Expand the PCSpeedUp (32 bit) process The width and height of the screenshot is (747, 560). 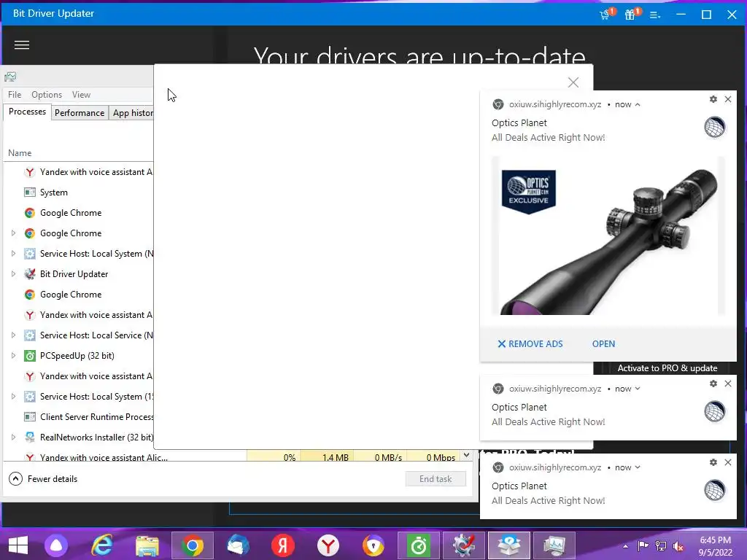click(x=13, y=356)
